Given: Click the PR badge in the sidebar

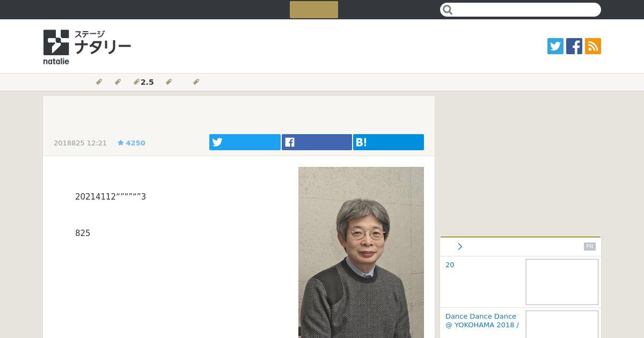Looking at the screenshot, I should [590, 247].
